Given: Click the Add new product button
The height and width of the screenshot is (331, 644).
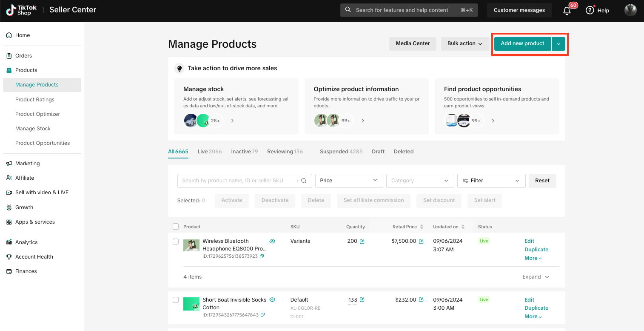Looking at the screenshot, I should pyautogui.click(x=522, y=43).
